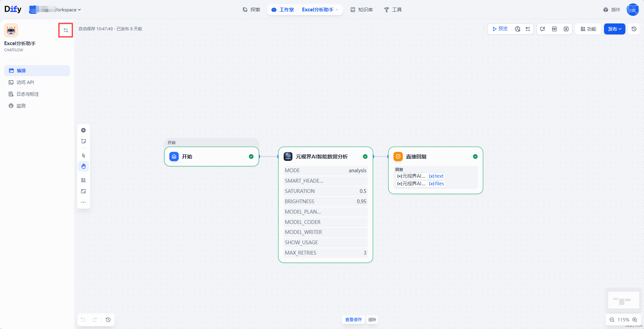644x329 pixels.
Task: Click the 直接回复 node orange icon
Action: tap(398, 156)
